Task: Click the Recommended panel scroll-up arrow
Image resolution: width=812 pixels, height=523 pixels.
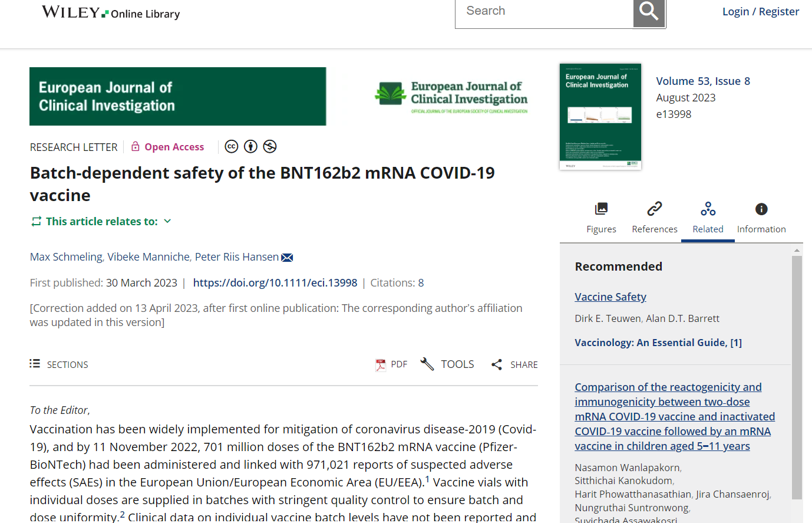Action: (x=797, y=250)
